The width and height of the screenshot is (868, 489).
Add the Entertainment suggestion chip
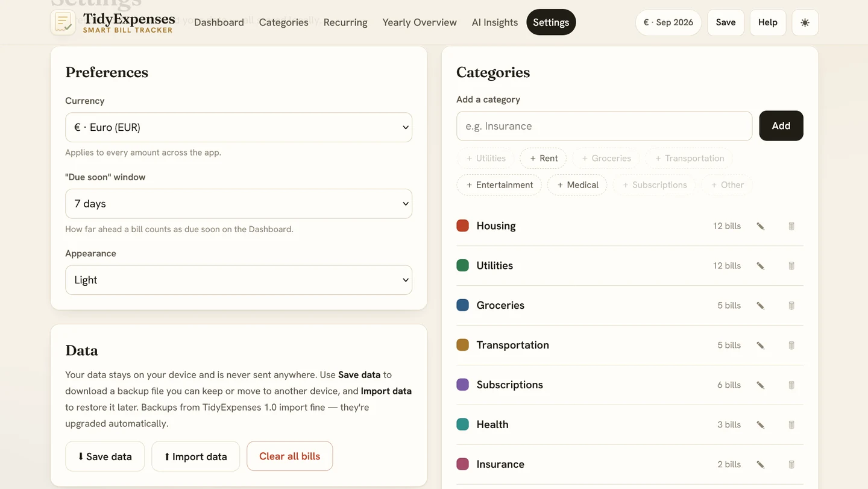(499, 185)
